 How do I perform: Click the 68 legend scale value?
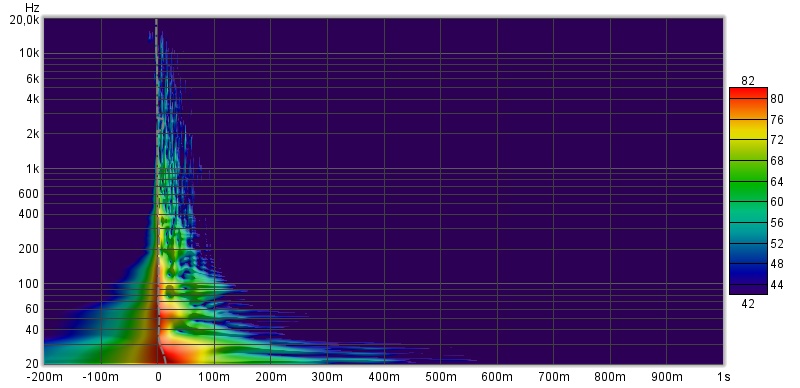click(x=777, y=161)
